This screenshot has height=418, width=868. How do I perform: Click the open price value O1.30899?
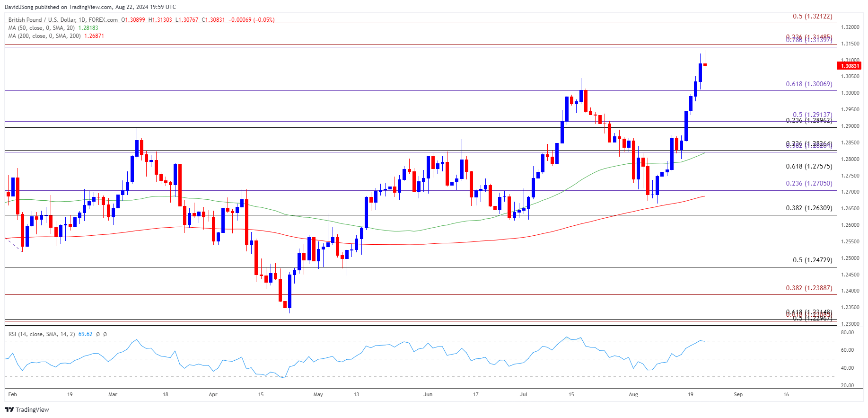[x=133, y=20]
